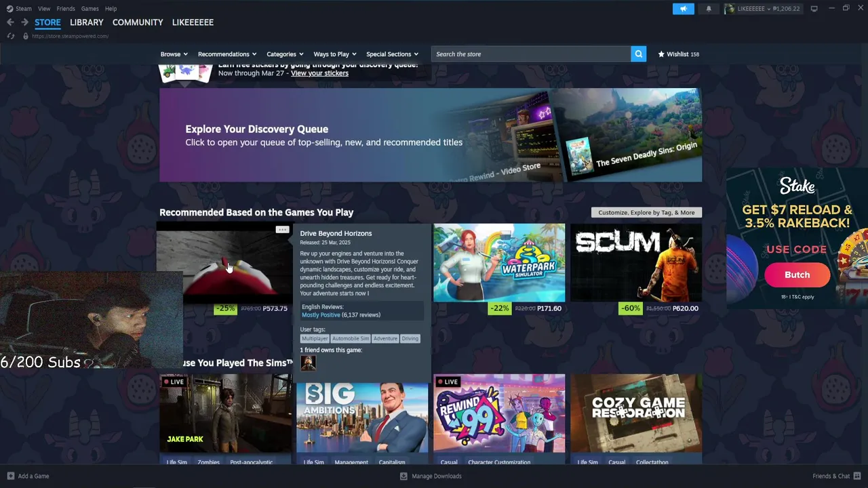Open the View menu
Screen dimensions: 868x488
point(44,9)
